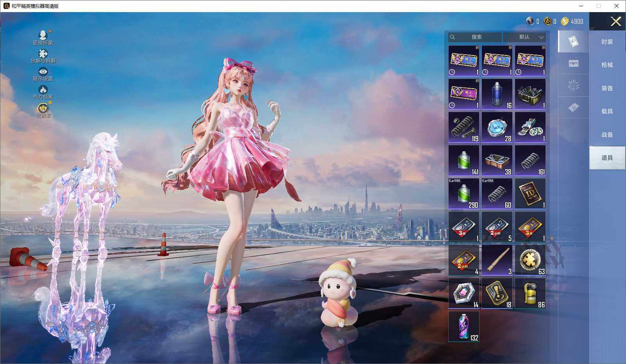Minimize the 和平精英模拟器 window

coord(581,6)
